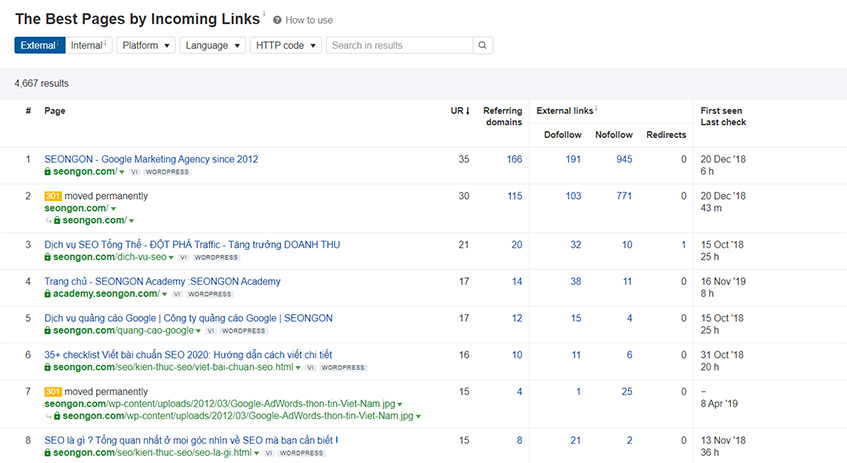The image size is (847, 463).
Task: Click the How to use question icon
Action: 277,20
